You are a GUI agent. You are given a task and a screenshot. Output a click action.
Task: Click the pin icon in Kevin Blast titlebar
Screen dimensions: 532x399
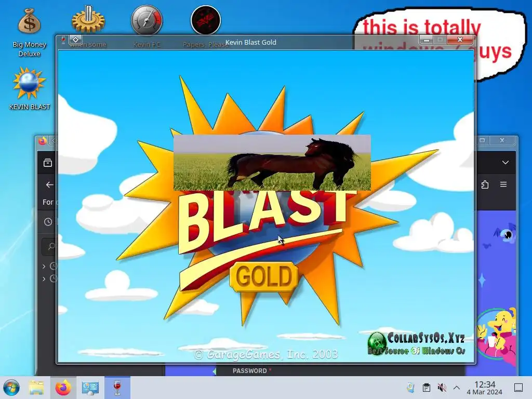pos(76,39)
